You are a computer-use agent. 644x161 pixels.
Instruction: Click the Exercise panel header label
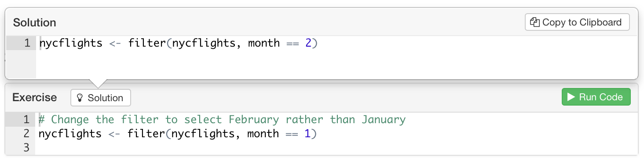pos(35,97)
